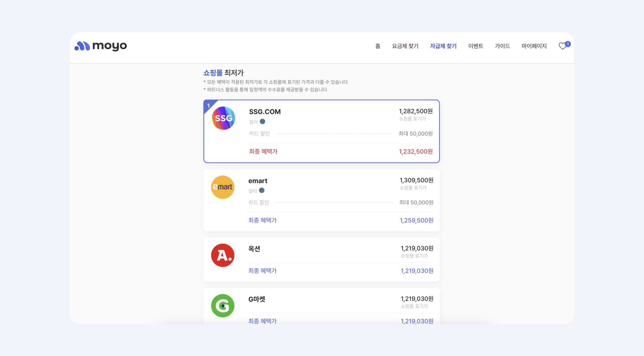
Task: Open SSG.COM store name link
Action: click(x=265, y=112)
